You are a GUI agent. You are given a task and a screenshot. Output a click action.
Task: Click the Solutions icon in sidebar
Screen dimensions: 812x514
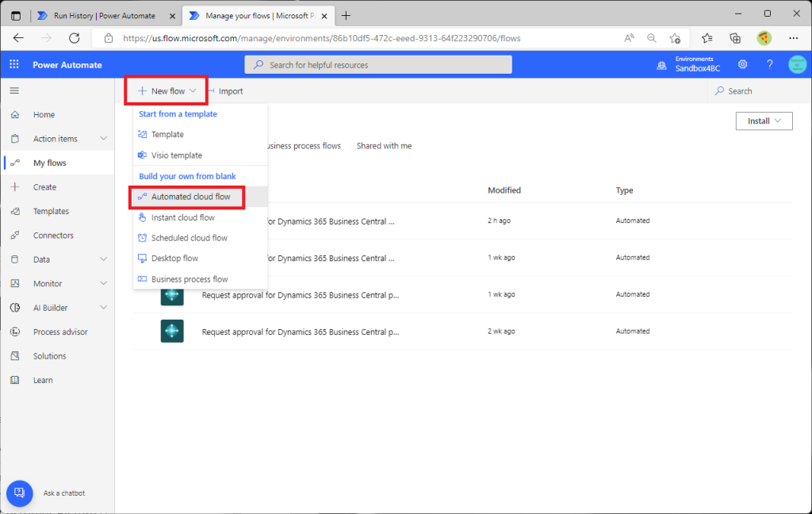click(x=15, y=356)
